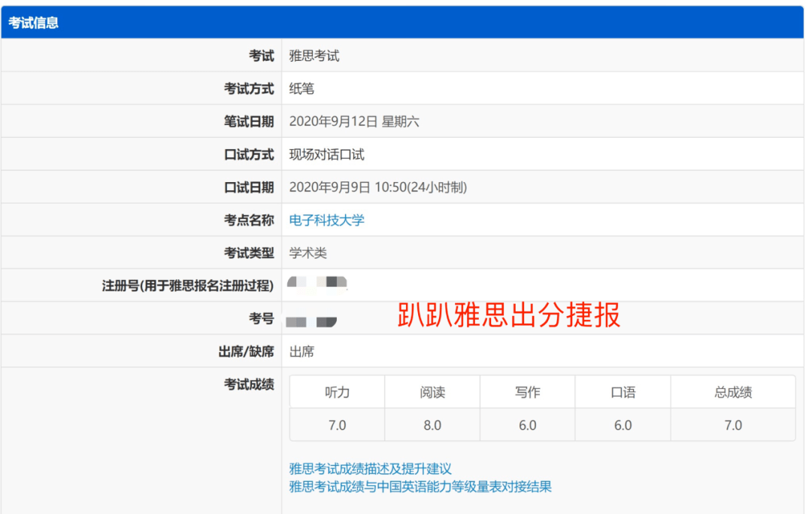Open 雅思考试成绩描述及提升建议 link
812x514 pixels.
(x=370, y=469)
